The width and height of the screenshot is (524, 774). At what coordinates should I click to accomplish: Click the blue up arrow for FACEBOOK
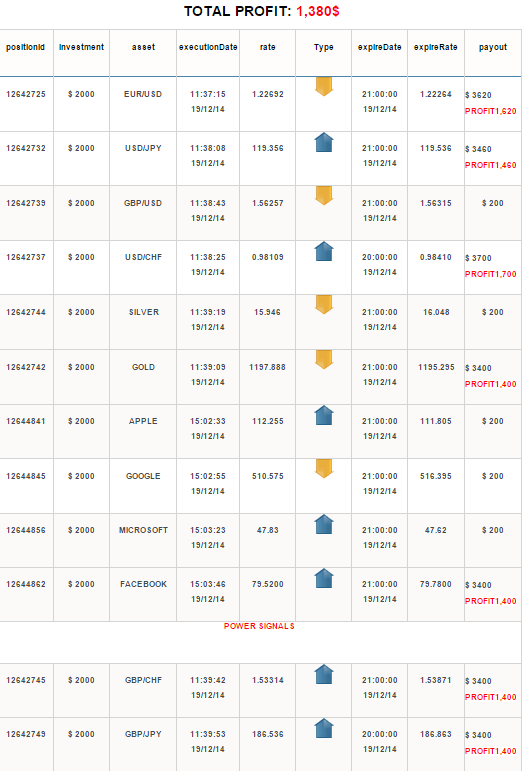tap(324, 578)
